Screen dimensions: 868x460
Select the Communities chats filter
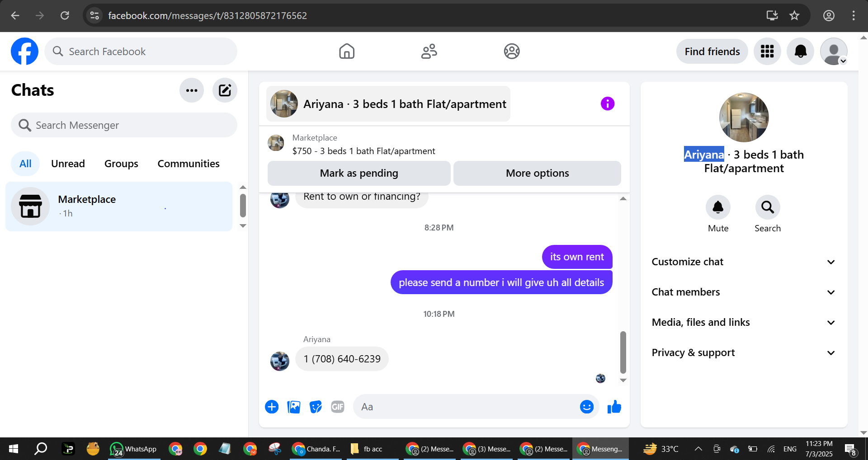coord(189,164)
